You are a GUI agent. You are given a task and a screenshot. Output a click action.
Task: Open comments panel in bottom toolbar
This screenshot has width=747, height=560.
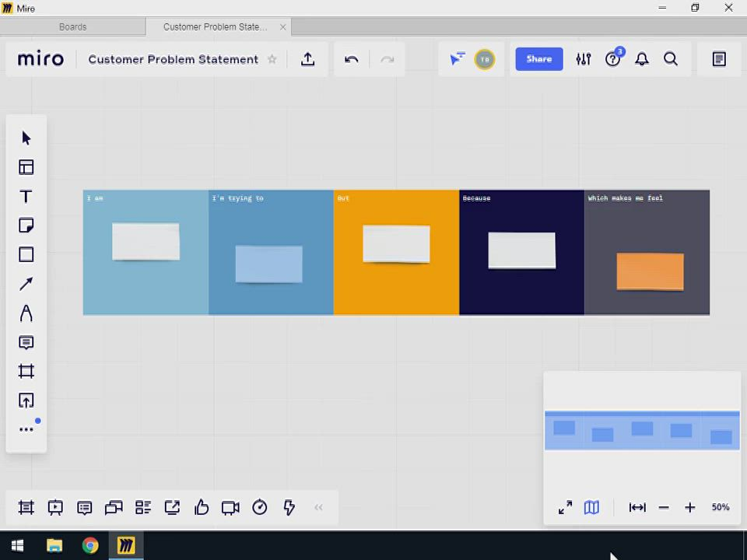(84, 508)
